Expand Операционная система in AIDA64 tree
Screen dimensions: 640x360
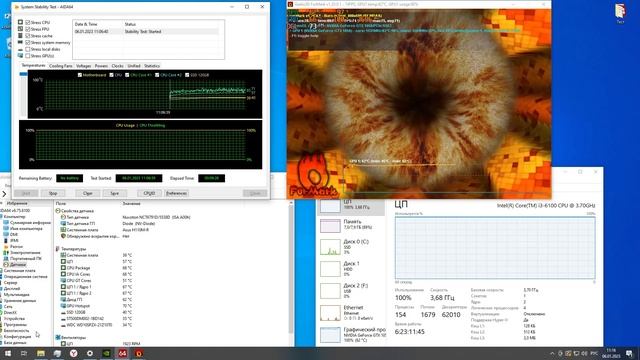25,276
